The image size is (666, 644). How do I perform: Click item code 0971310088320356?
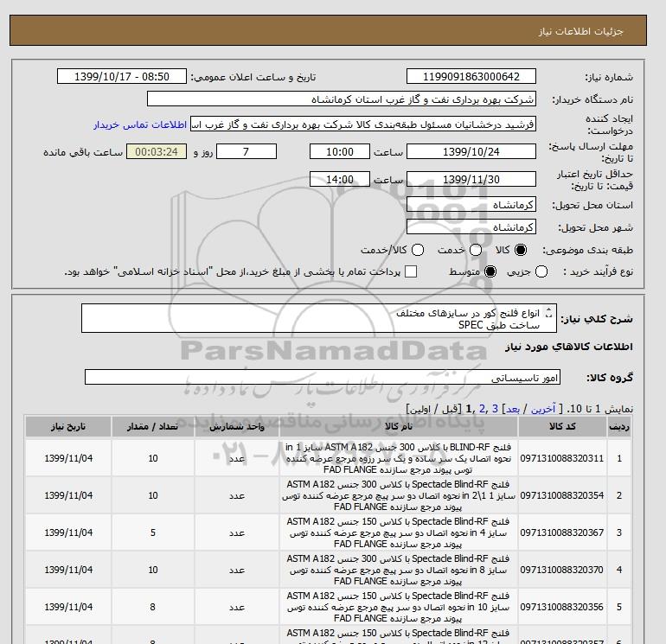[x=562, y=607]
